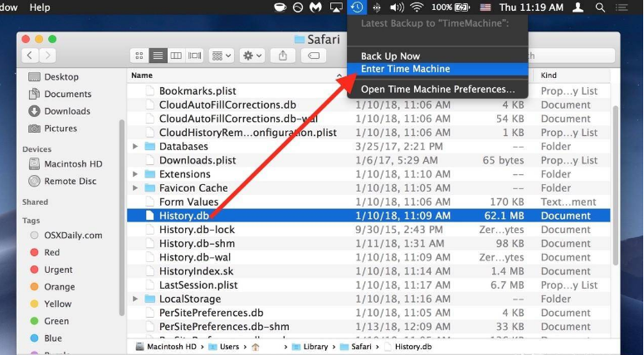Open the Arrange items dropdown
Image resolution: width=644 pixels, height=355 pixels.
tap(222, 56)
